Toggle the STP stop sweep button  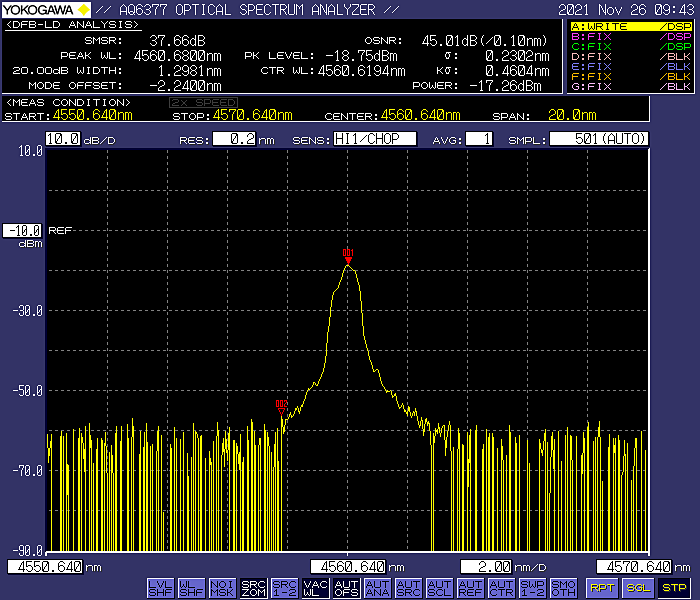pos(674,588)
